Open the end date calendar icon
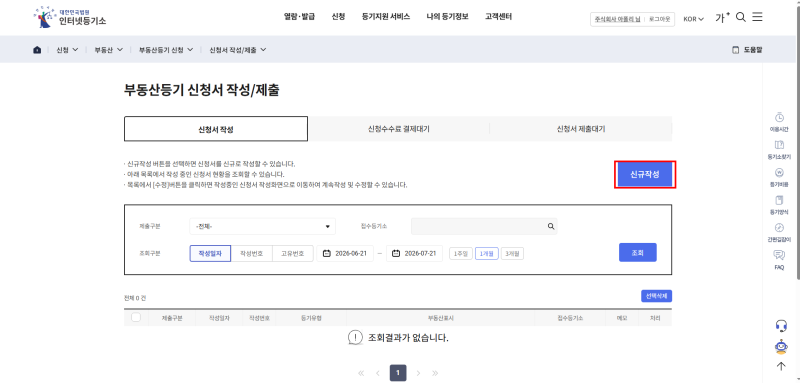The width and height of the screenshot is (800, 383). tap(396, 253)
